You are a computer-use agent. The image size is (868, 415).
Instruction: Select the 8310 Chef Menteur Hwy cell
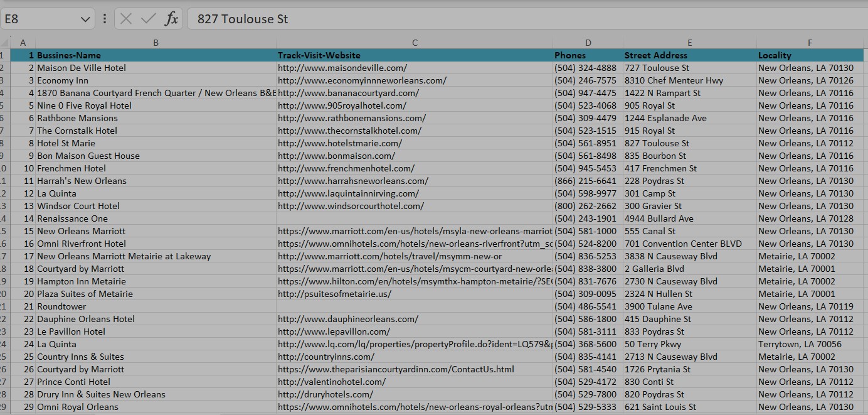(x=690, y=80)
